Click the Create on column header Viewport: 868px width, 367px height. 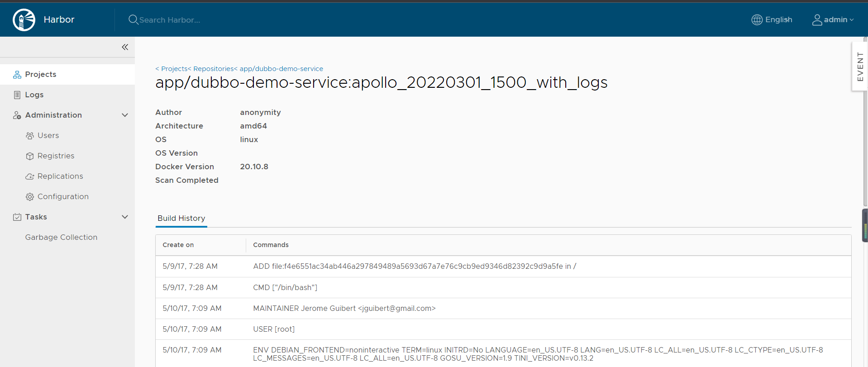pos(178,245)
